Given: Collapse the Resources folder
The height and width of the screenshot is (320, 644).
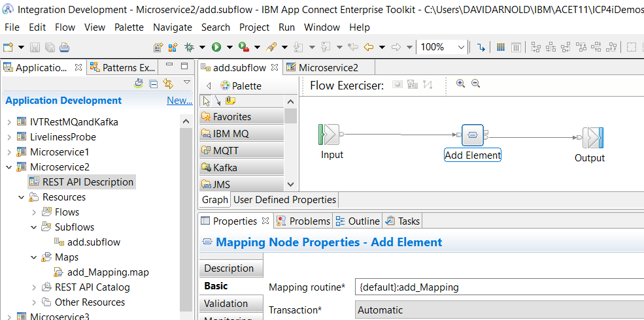Looking at the screenshot, I should click(22, 197).
